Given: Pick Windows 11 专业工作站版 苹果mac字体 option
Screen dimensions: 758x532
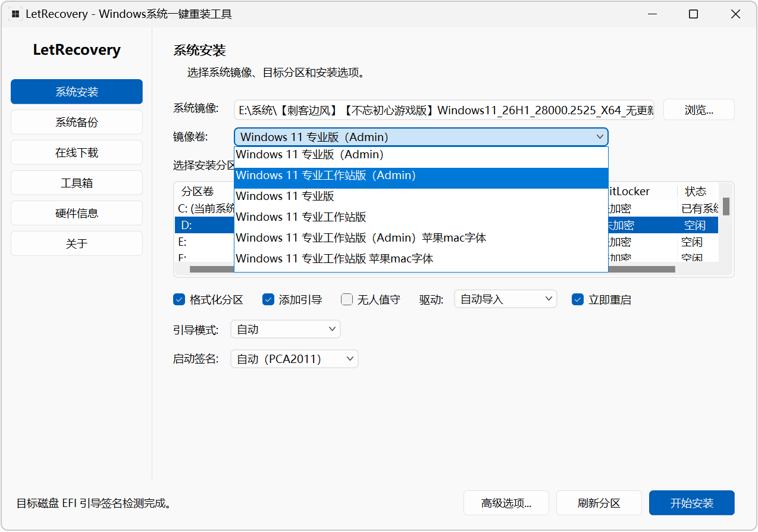Looking at the screenshot, I should [421, 259].
